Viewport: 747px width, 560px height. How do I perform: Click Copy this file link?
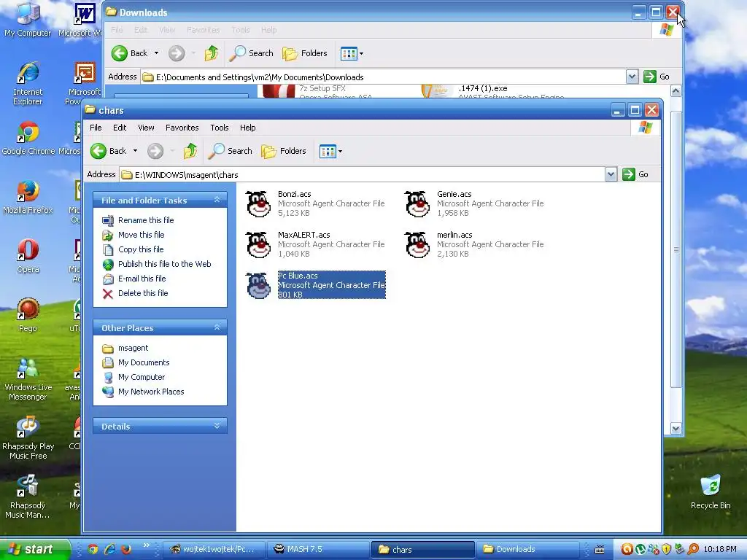click(141, 249)
